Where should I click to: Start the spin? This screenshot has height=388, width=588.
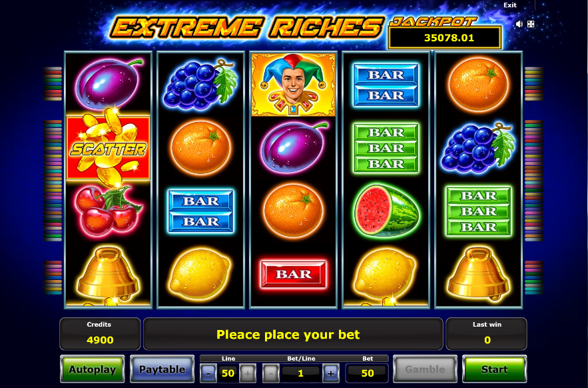(494, 369)
